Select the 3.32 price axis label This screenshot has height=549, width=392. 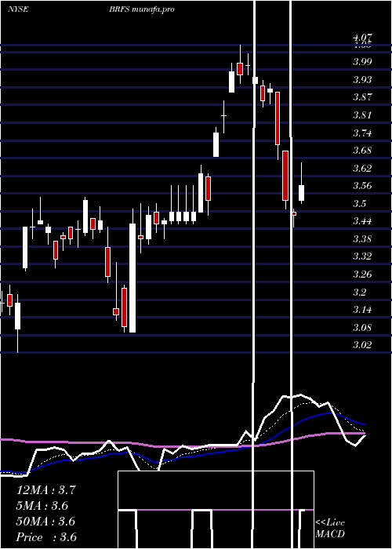click(362, 256)
